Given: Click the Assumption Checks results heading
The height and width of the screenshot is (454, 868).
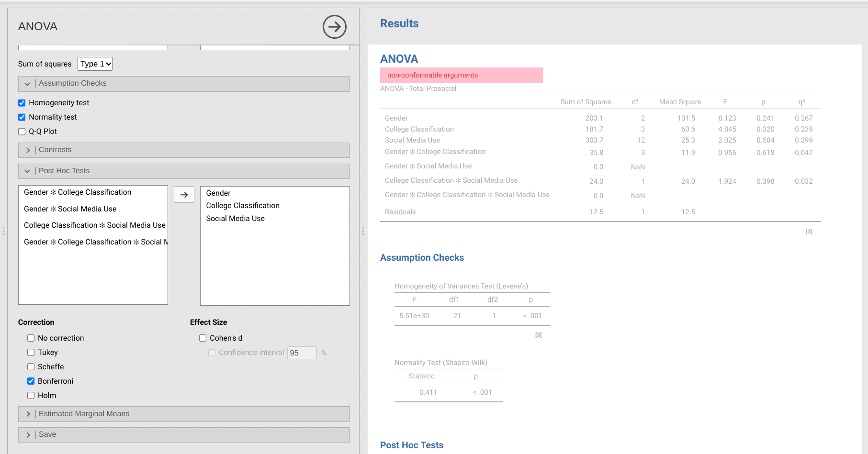Looking at the screenshot, I should click(x=422, y=258).
